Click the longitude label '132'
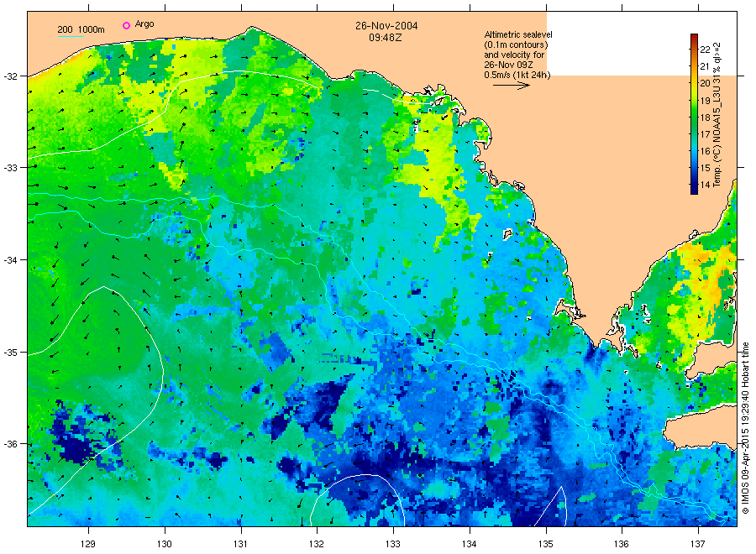The height and width of the screenshot is (554, 756). pyautogui.click(x=317, y=544)
